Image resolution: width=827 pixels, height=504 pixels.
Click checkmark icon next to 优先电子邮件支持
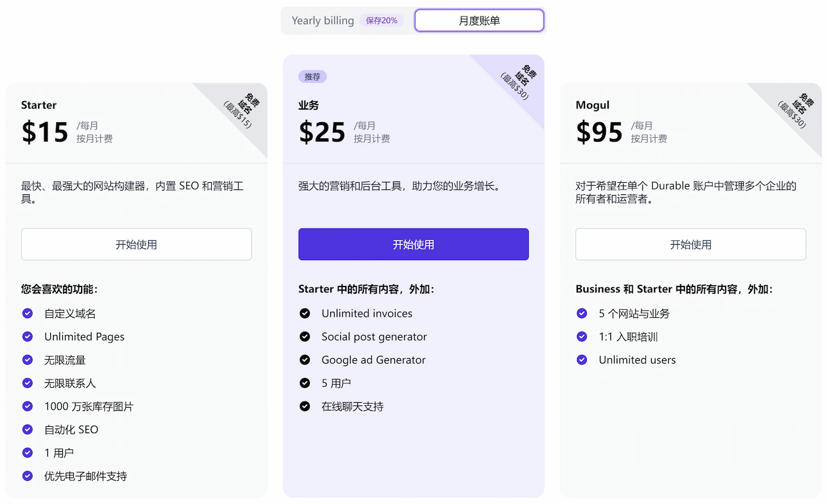(x=28, y=476)
